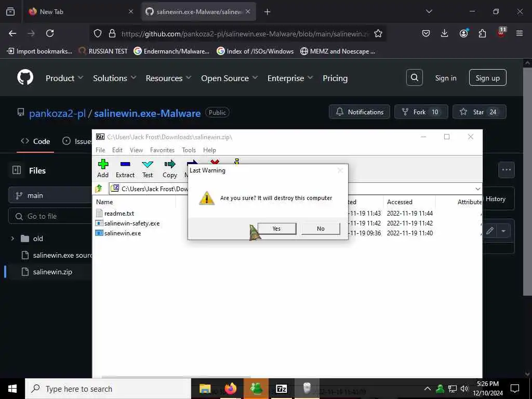Open the Firefox downloads icon
The width and height of the screenshot is (532, 399).
(x=445, y=33)
